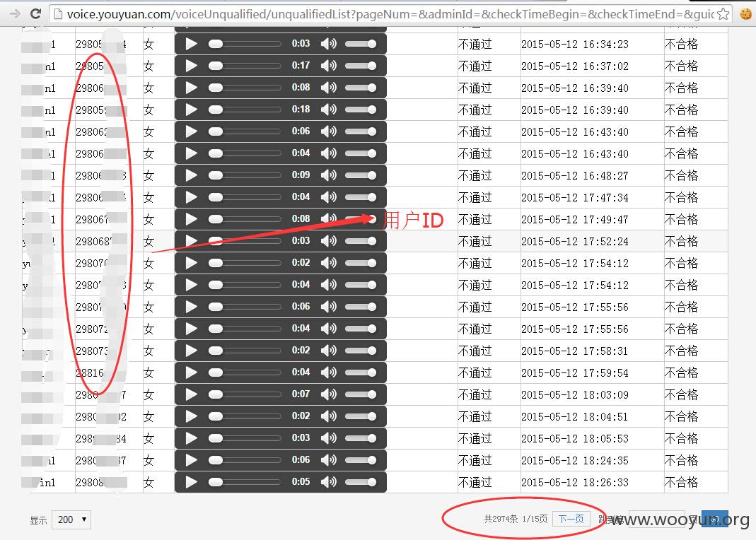Click the seek bar of the 0:18 clip
The height and width of the screenshot is (540, 756).
pos(245,110)
